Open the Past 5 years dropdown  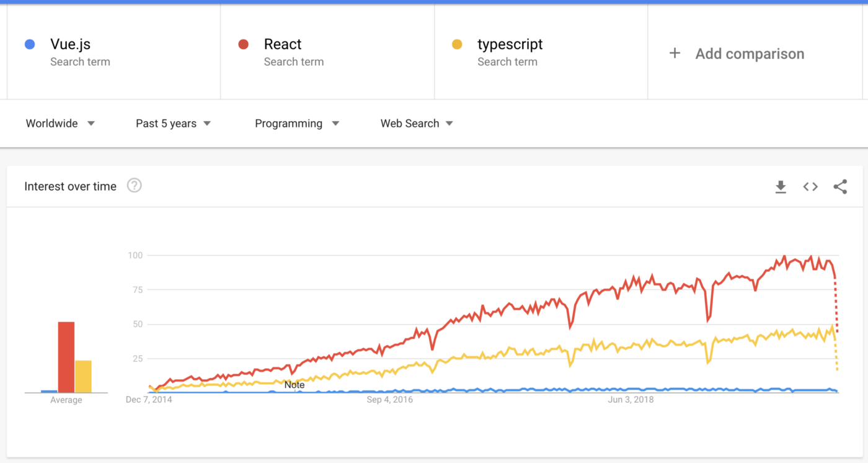(174, 124)
